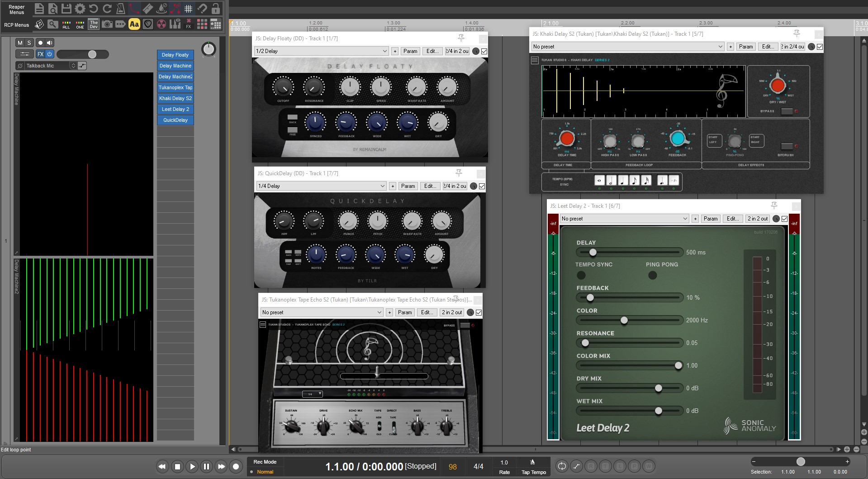Pin the Leet Delay 2 window
This screenshot has height=479, width=868.
click(x=774, y=206)
